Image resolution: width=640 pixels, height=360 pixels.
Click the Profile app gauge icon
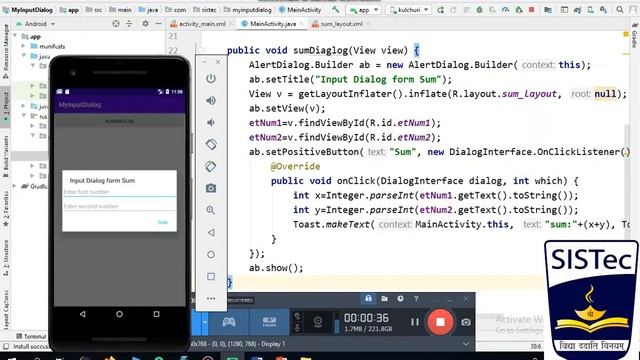[x=506, y=9]
